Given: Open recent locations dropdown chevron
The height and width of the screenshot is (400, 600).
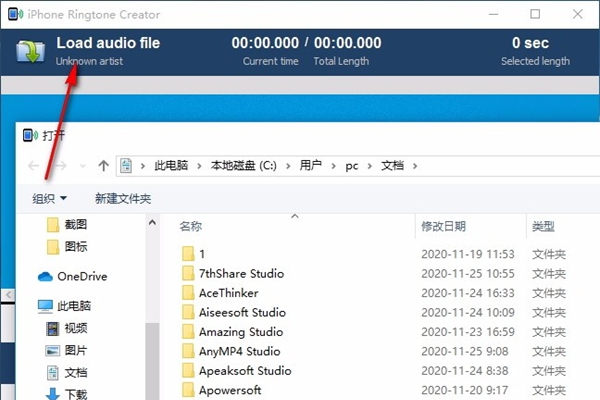Looking at the screenshot, I should [x=82, y=166].
